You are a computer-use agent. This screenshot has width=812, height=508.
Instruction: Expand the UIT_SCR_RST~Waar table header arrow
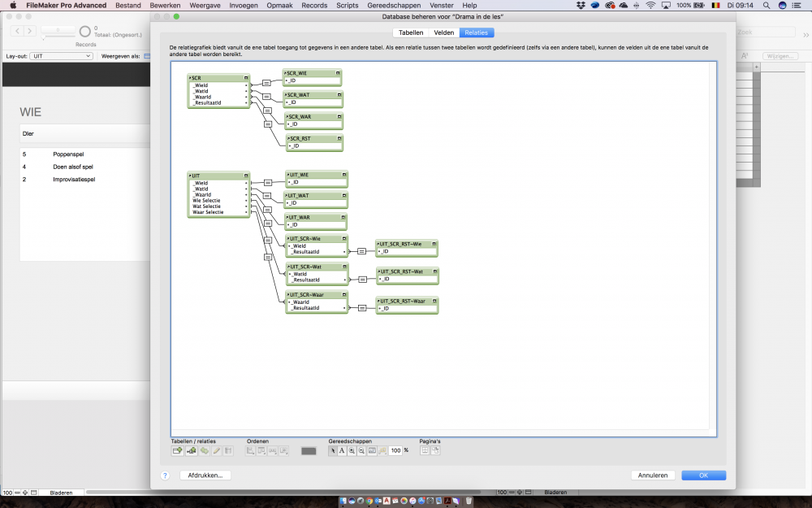pyautogui.click(x=378, y=302)
